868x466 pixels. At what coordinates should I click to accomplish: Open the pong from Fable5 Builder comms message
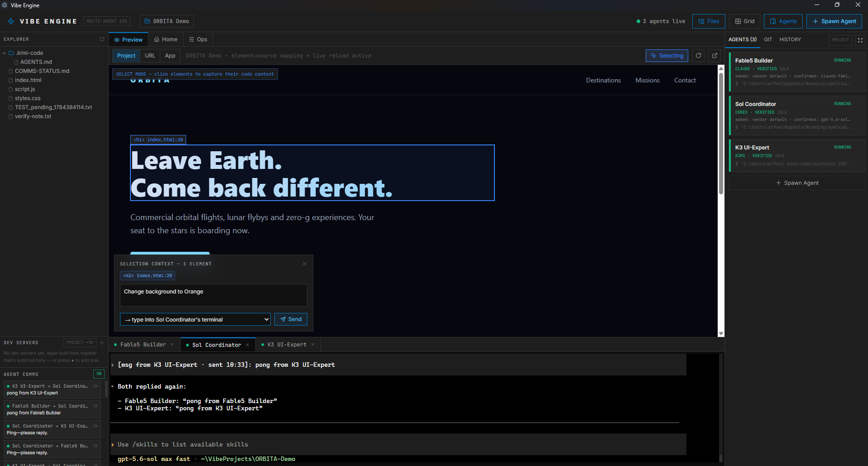tap(52, 409)
